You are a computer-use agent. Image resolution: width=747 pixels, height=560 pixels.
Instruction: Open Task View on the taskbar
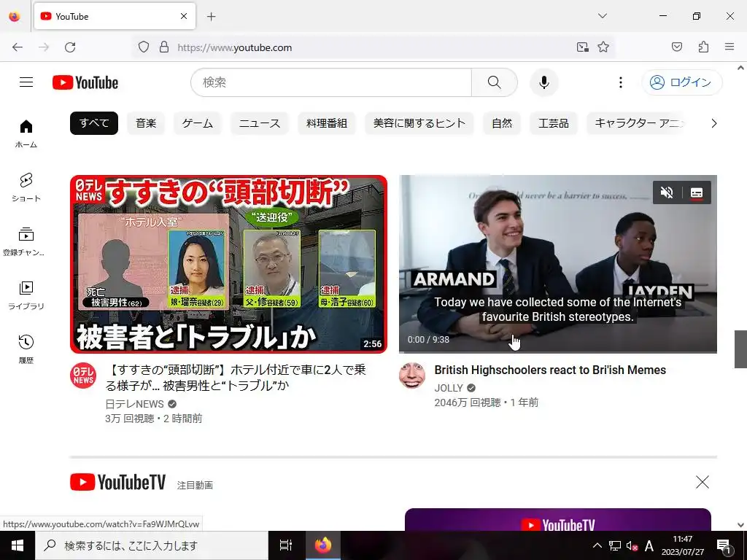coord(285,545)
